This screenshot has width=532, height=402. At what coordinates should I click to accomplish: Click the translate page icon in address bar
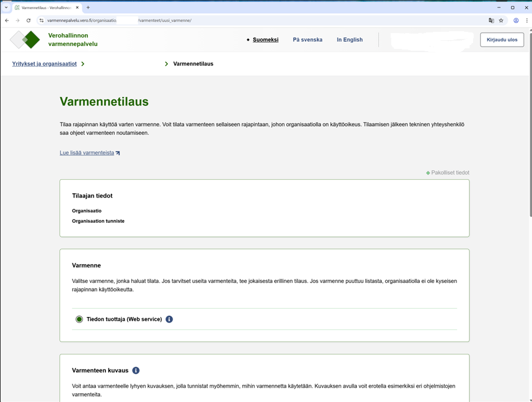click(491, 21)
